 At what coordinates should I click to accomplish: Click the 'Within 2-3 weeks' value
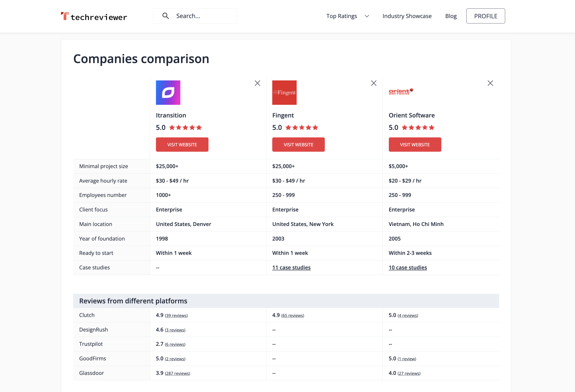410,253
